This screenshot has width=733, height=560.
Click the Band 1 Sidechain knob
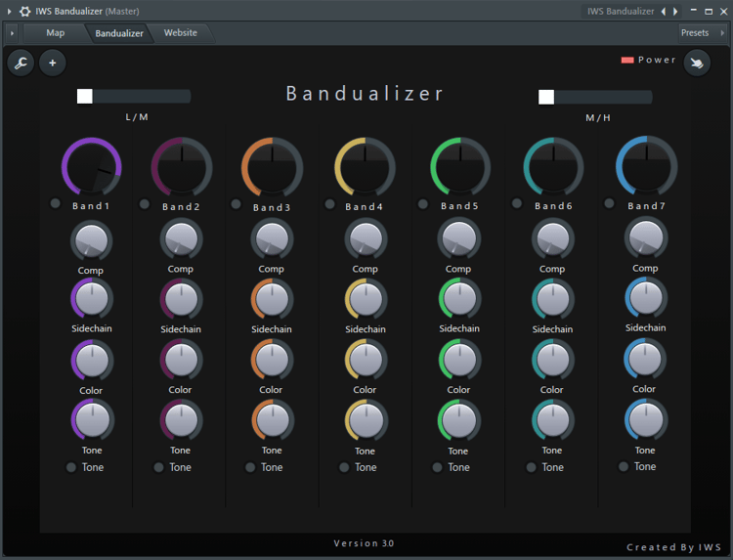pyautogui.click(x=92, y=299)
